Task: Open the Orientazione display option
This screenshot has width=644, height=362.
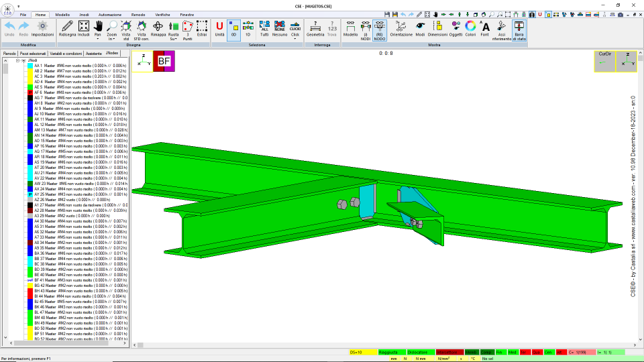Action: [x=401, y=29]
